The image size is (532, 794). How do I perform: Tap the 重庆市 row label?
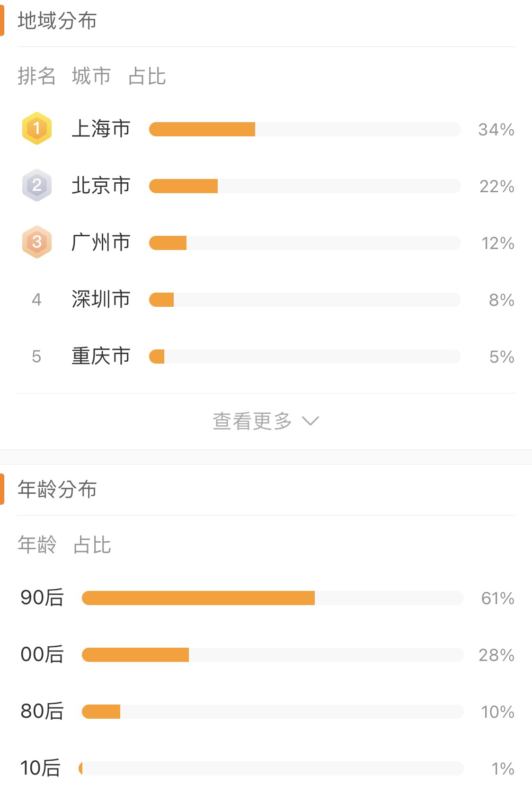[101, 356]
